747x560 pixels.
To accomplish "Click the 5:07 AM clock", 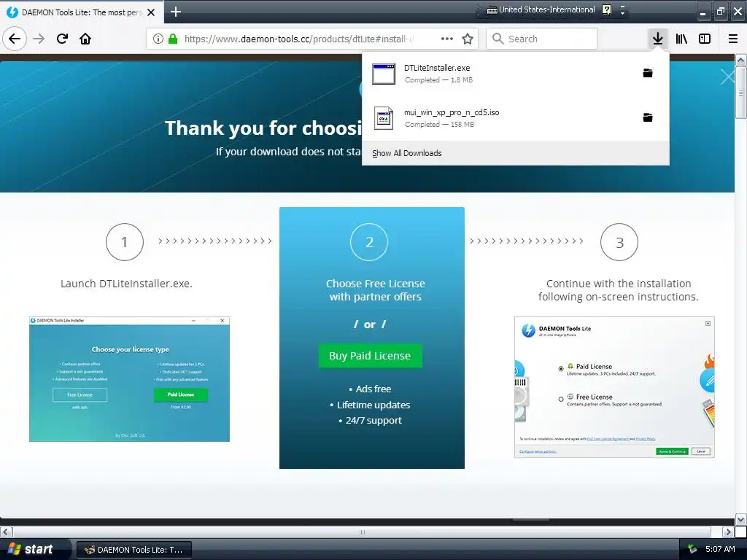I will (720, 549).
